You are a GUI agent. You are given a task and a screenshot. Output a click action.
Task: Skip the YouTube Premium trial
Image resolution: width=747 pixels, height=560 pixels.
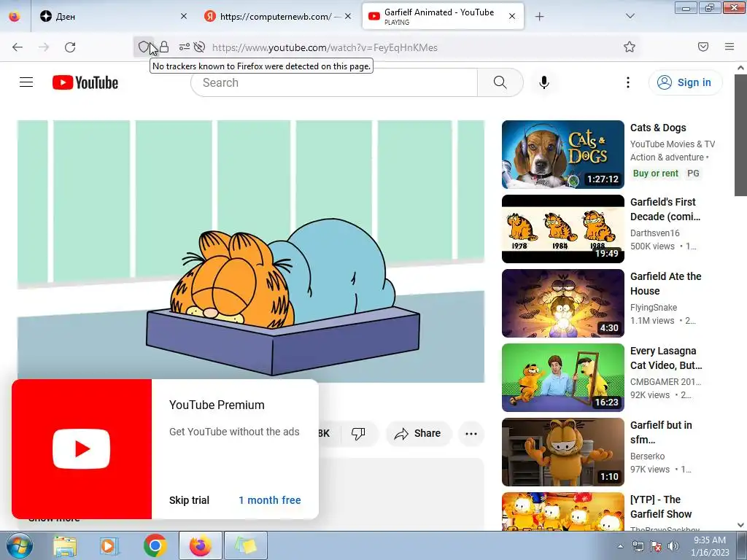pos(189,500)
